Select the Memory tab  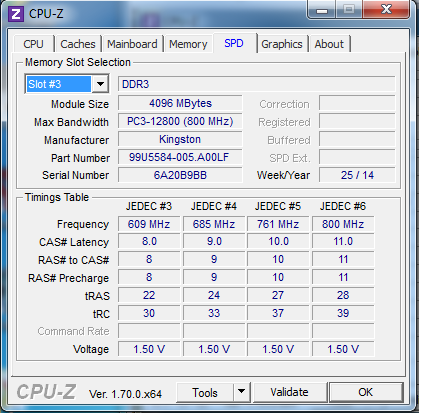[188, 44]
